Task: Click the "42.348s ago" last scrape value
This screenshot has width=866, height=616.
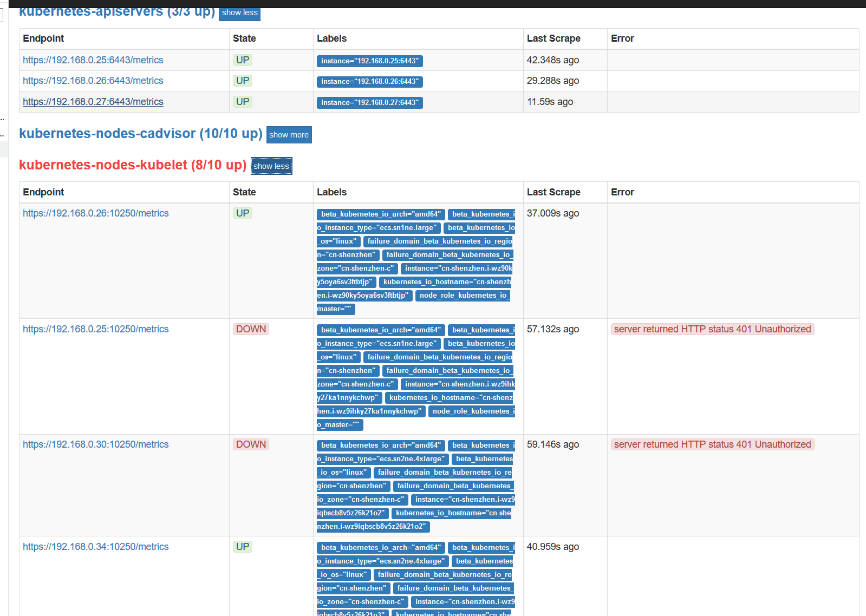Action: click(x=553, y=60)
